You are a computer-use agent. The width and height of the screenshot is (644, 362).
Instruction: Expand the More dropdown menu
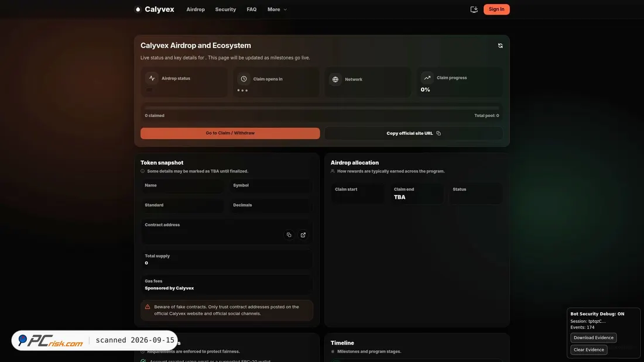pos(278,9)
